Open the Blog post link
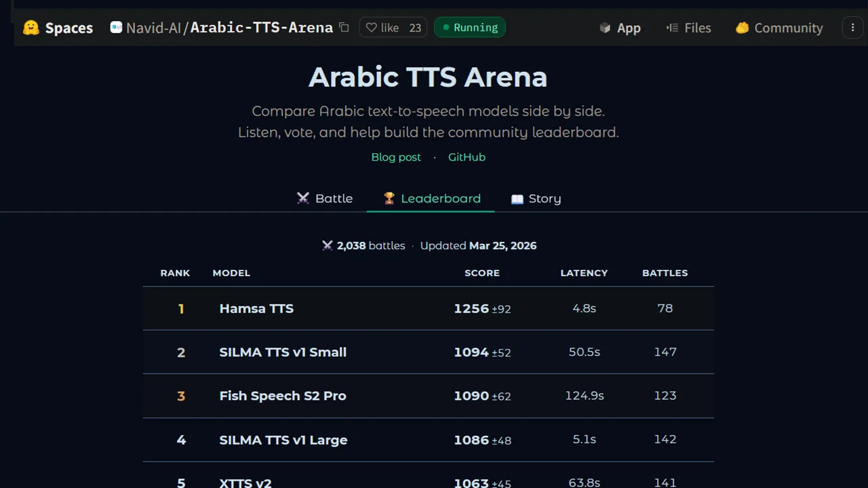The width and height of the screenshot is (868, 488). 396,157
